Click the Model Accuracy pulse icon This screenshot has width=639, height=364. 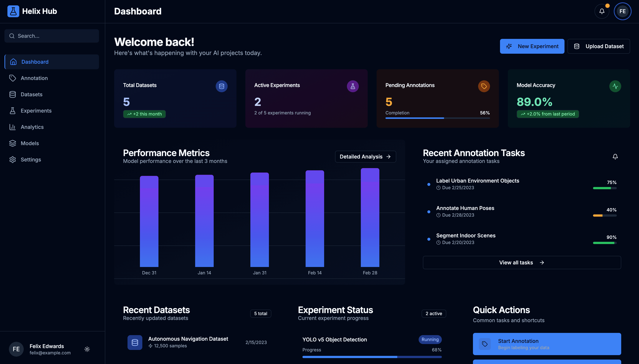point(615,86)
